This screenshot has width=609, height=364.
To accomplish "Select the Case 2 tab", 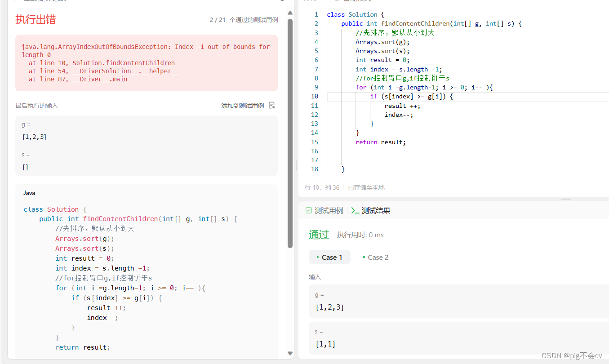I will (375, 257).
